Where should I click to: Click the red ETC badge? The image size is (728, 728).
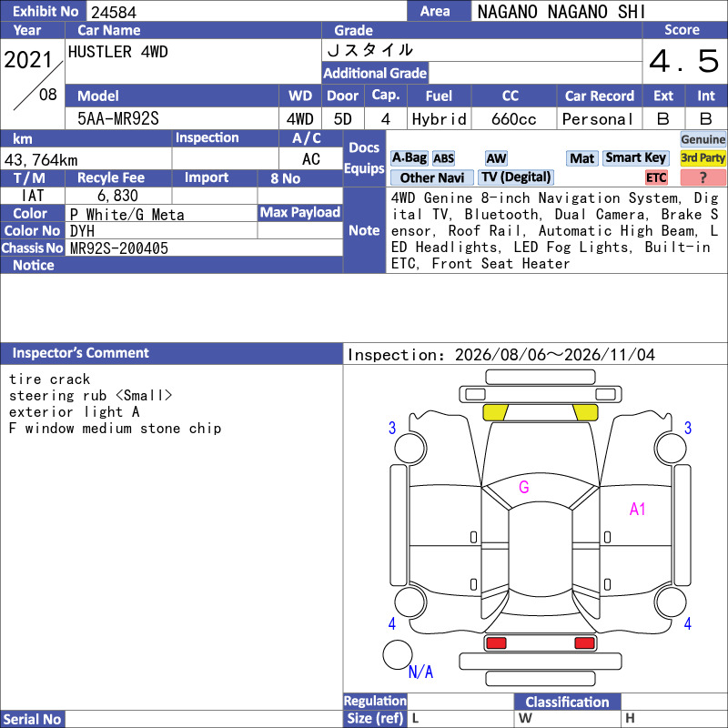(x=656, y=177)
